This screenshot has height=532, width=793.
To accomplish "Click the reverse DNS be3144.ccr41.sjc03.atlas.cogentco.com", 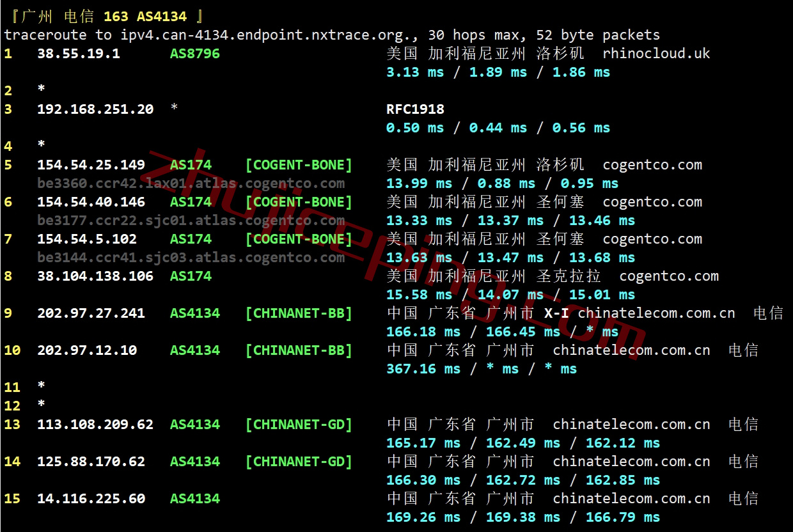I will [191, 258].
